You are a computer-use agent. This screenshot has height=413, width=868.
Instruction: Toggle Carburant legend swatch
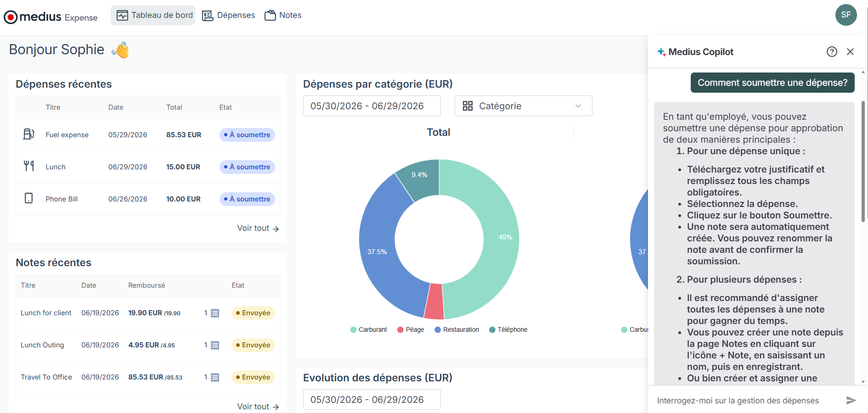point(353,329)
